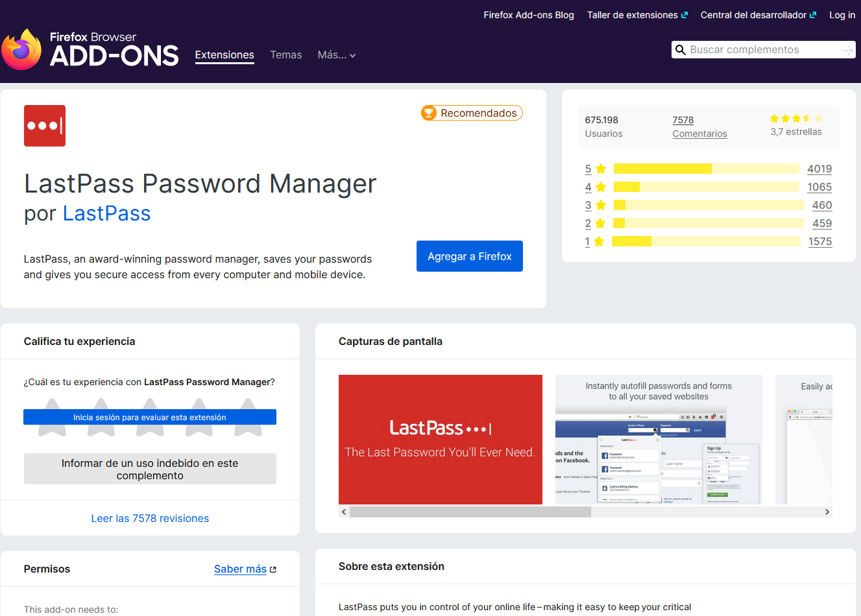Click Inicia sesión para evaluar esta extensión
The height and width of the screenshot is (616, 861).
coord(150,417)
